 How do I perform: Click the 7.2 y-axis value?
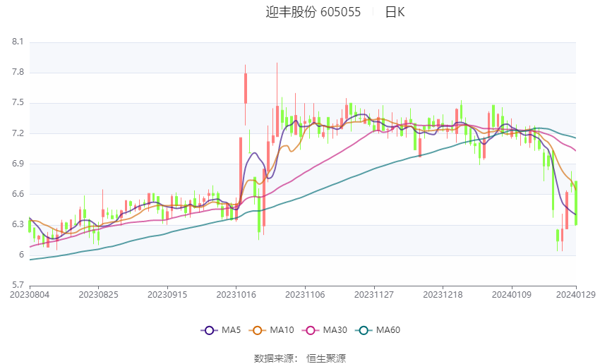pos(18,133)
